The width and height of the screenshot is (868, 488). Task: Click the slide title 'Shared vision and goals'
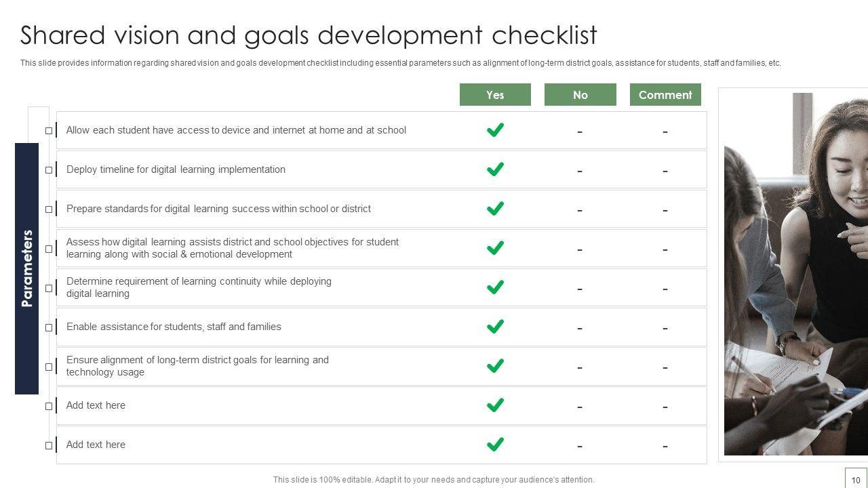pos(309,35)
